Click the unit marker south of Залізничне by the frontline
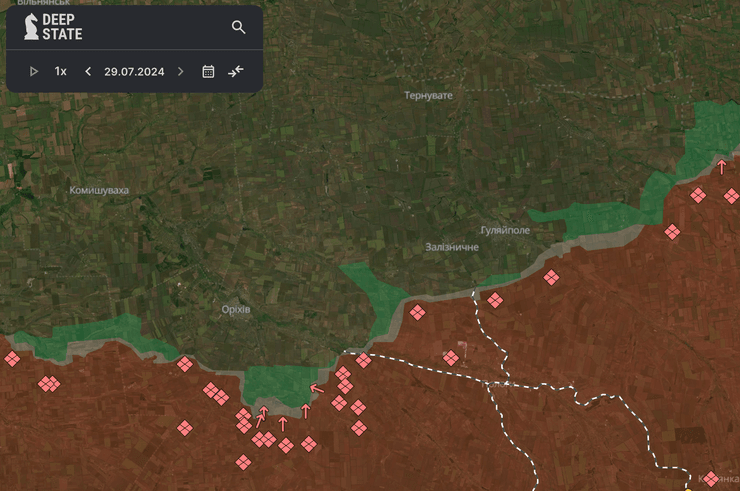This screenshot has height=491, width=740. click(x=417, y=312)
